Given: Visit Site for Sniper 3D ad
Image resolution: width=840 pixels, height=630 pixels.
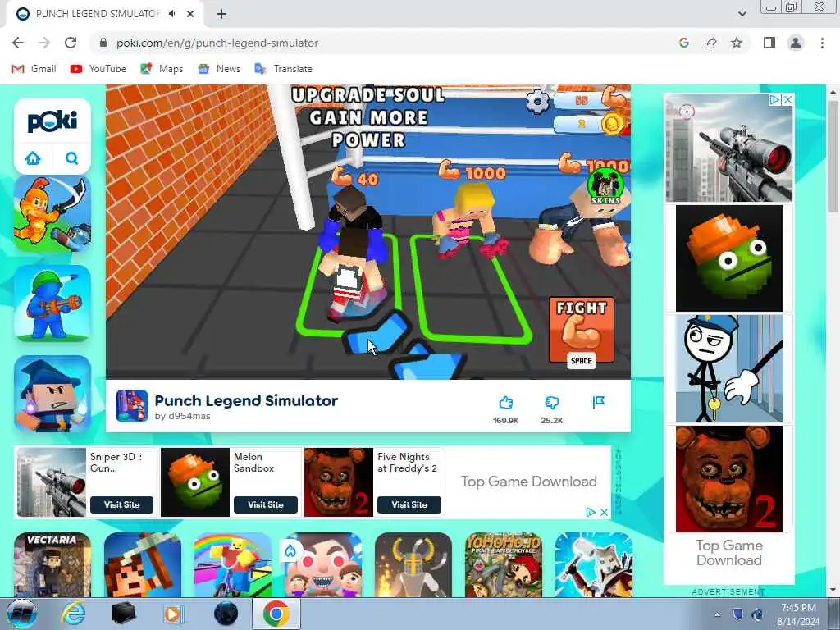Looking at the screenshot, I should coord(121,504).
